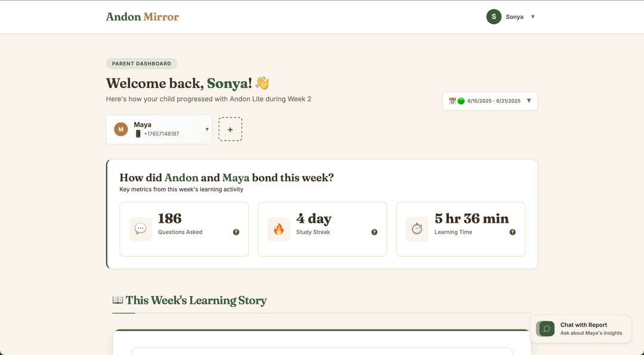The image size is (644, 355).
Task: Open the Chat with Report chat bubble icon
Action: click(x=544, y=328)
